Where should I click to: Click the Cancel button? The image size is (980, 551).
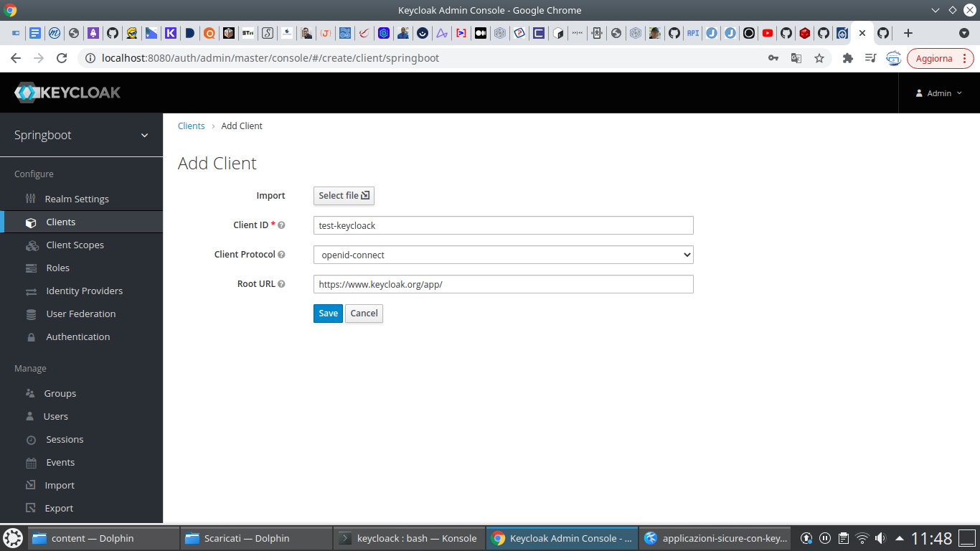point(364,314)
